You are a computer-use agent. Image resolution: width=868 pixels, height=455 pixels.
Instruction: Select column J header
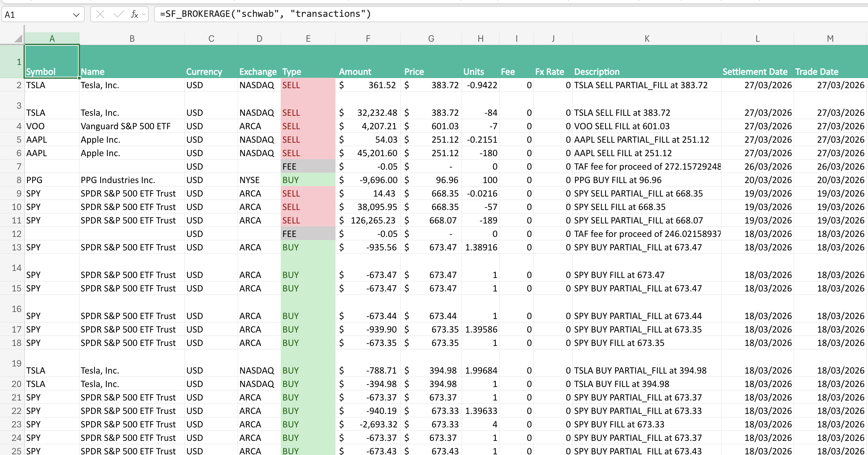tap(553, 38)
